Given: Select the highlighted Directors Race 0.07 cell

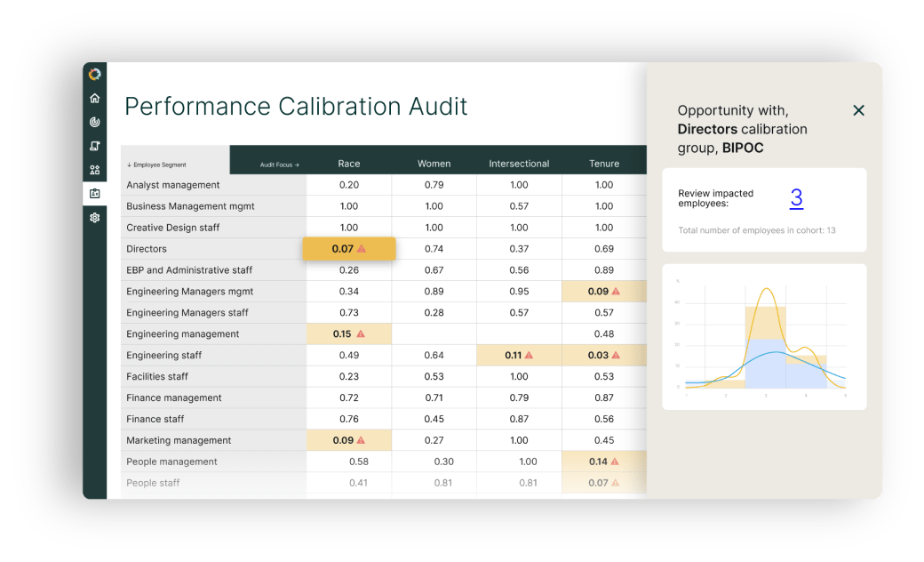Looking at the screenshot, I should click(x=349, y=249).
